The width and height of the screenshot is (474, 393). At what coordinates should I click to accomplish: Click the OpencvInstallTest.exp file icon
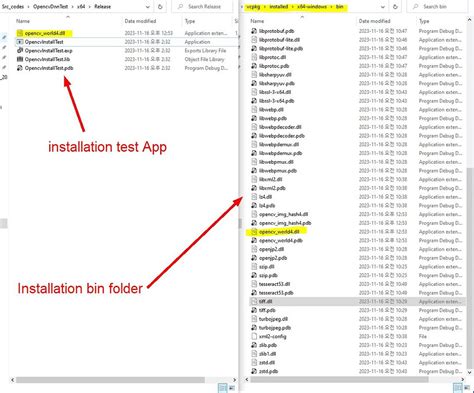click(20, 50)
